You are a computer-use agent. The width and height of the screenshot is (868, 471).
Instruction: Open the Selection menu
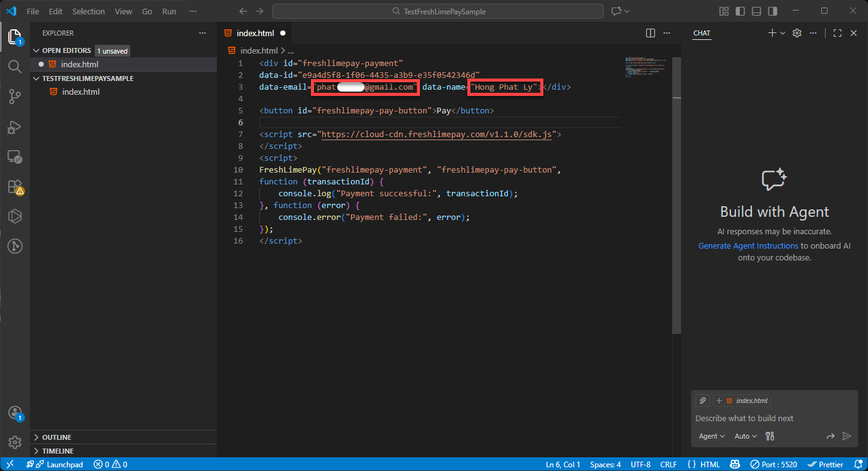tap(88, 11)
